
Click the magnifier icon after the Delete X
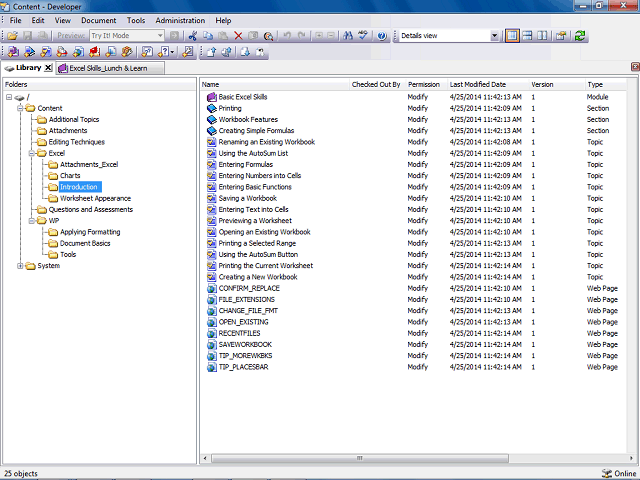point(268,36)
